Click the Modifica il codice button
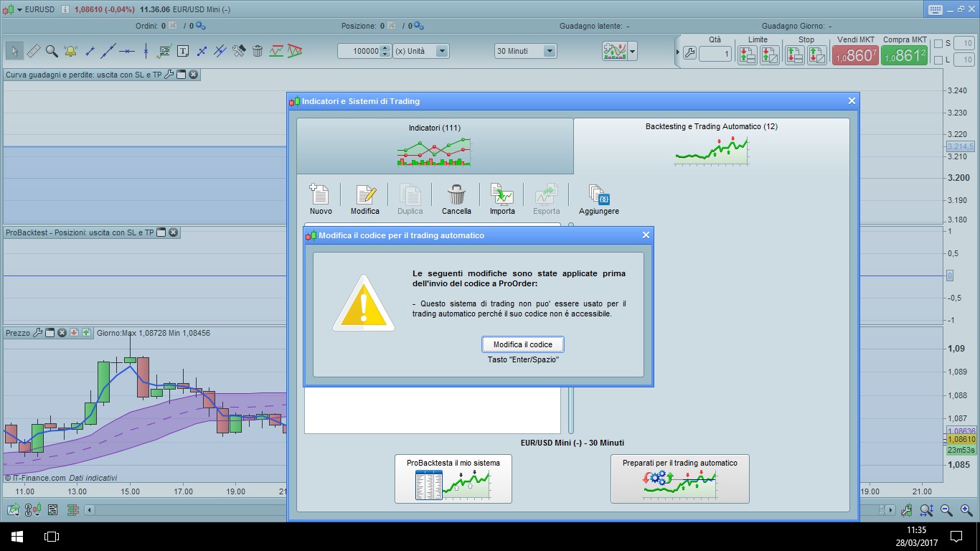The image size is (980, 551). pyautogui.click(x=523, y=344)
